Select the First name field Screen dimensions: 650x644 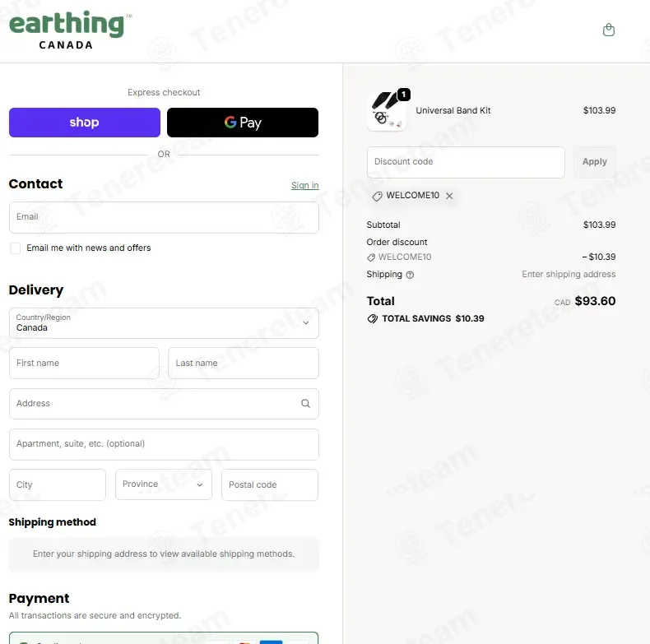click(84, 363)
